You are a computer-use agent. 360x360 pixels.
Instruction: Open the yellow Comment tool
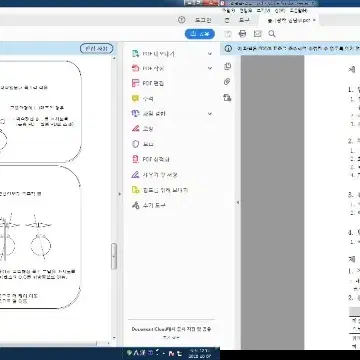[135, 99]
